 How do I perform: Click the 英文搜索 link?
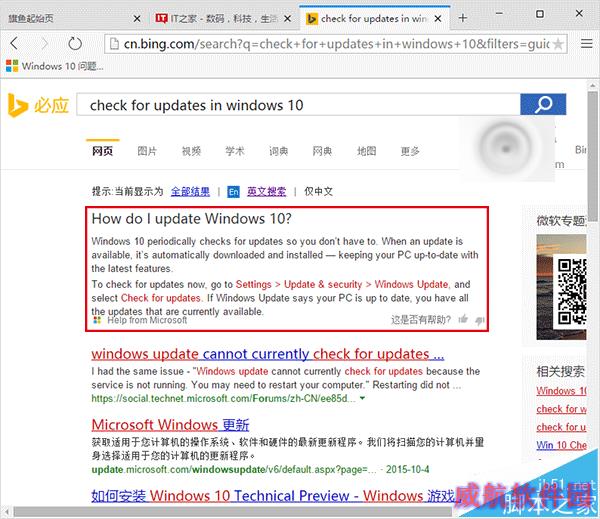point(266,191)
